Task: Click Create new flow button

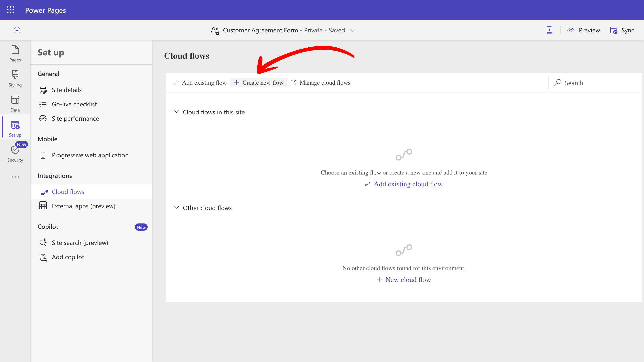Action: 258,83
